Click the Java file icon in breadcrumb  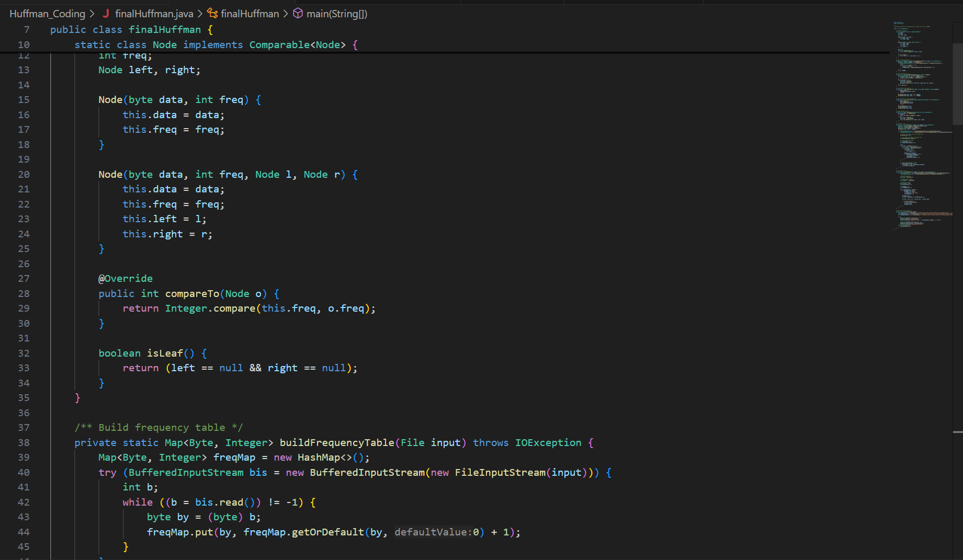[106, 14]
